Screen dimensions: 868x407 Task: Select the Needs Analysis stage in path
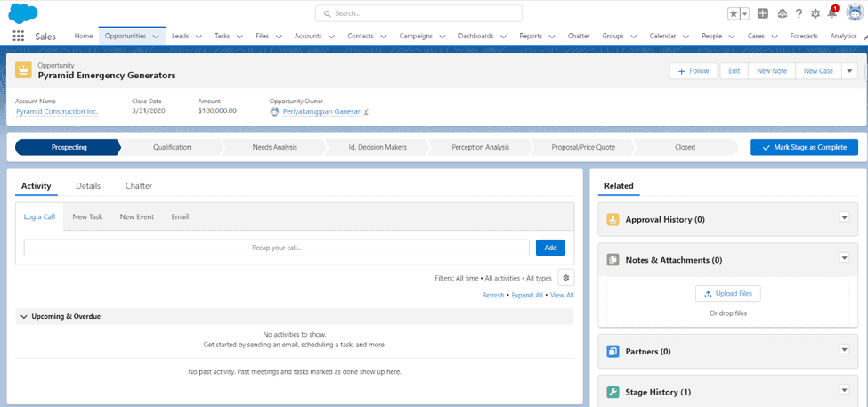point(274,147)
